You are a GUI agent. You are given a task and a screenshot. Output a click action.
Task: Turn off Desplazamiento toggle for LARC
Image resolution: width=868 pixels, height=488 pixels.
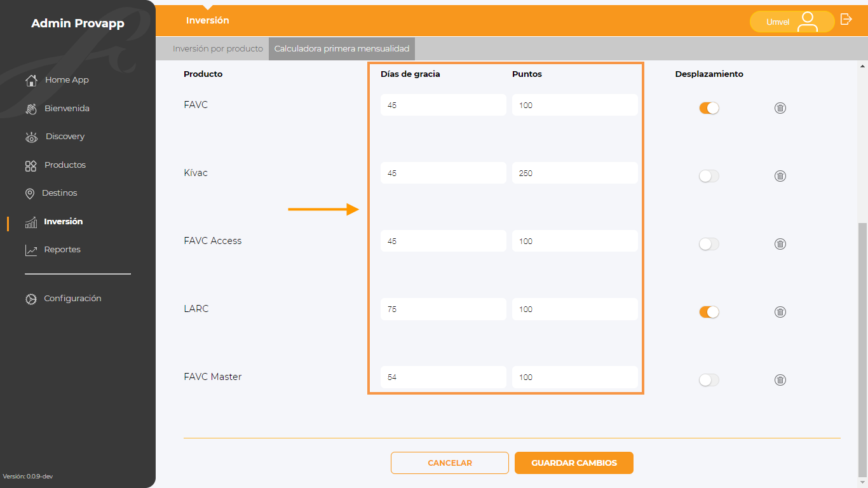pyautogui.click(x=709, y=312)
